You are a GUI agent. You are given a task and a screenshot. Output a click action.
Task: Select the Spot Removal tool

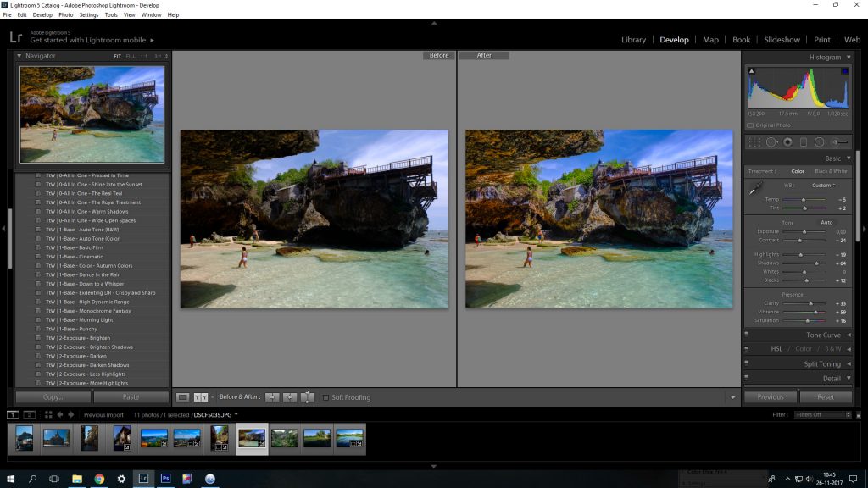point(771,142)
